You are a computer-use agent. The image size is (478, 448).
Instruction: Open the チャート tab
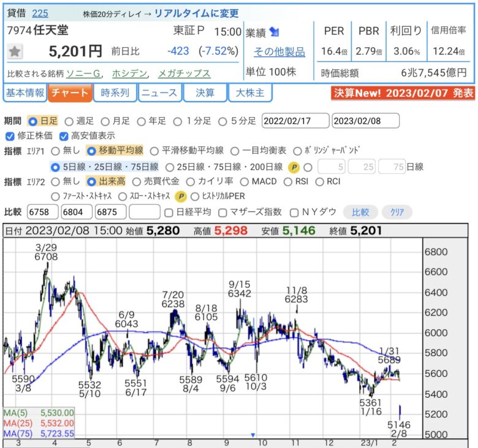[x=70, y=93]
